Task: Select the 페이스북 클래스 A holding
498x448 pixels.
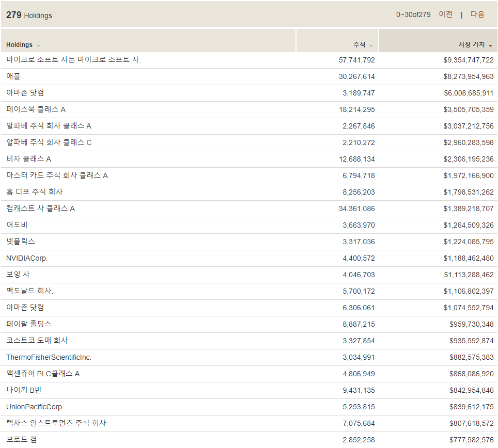Action: (36, 109)
